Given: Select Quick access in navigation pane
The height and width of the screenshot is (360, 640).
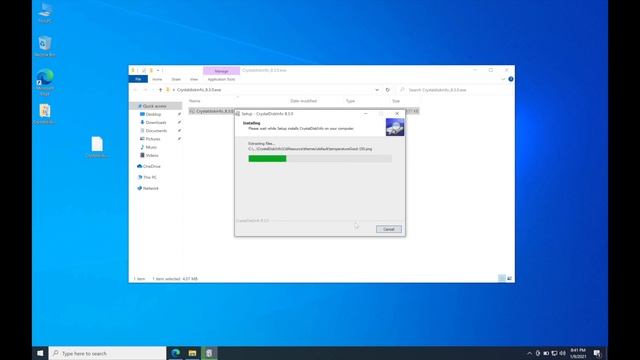Looking at the screenshot, I should pos(155,106).
